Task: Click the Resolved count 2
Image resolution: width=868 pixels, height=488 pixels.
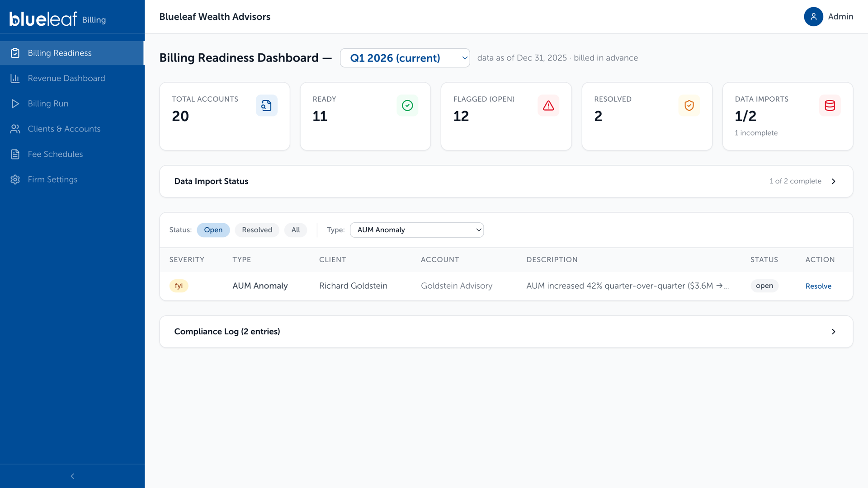Action: pyautogui.click(x=598, y=117)
